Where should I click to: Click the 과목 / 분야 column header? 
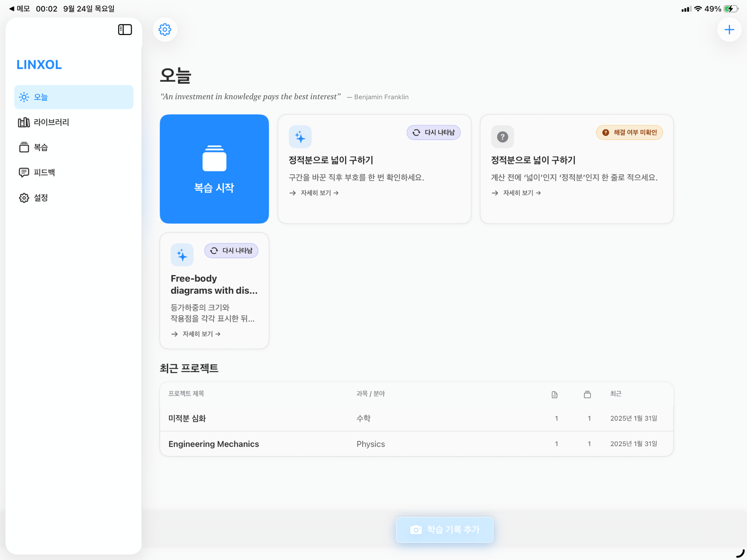(x=371, y=394)
